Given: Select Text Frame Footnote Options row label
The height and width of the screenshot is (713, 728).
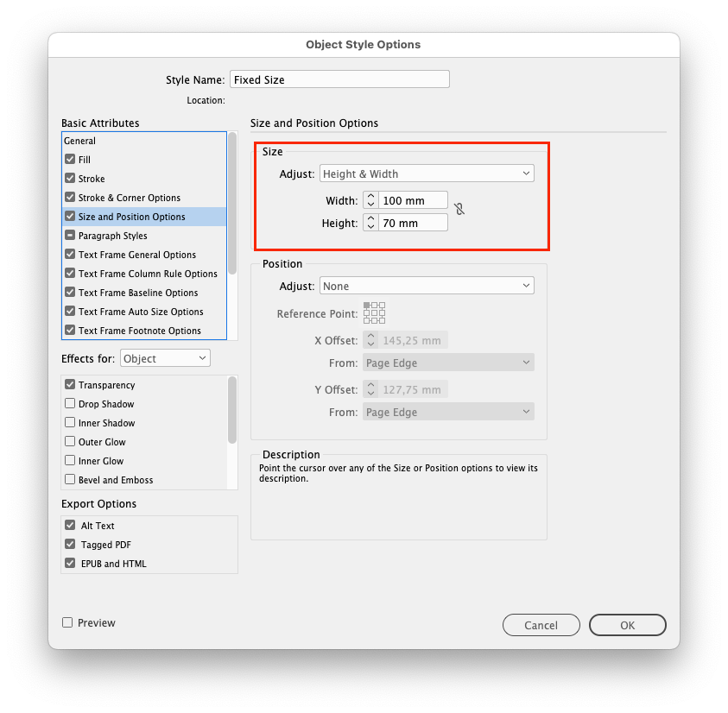Looking at the screenshot, I should (x=140, y=331).
